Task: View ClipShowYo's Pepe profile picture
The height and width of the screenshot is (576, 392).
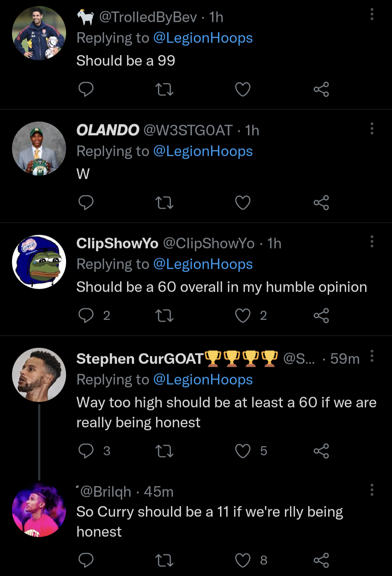Action: [39, 262]
